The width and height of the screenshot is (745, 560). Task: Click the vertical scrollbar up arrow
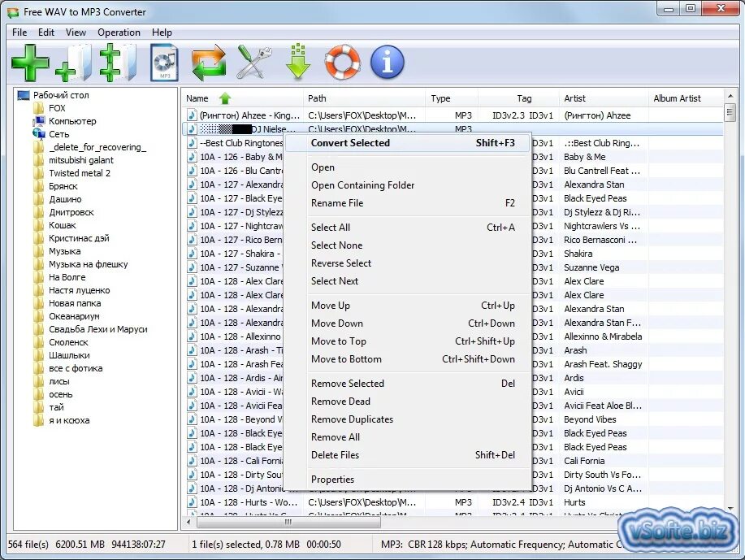pos(730,96)
